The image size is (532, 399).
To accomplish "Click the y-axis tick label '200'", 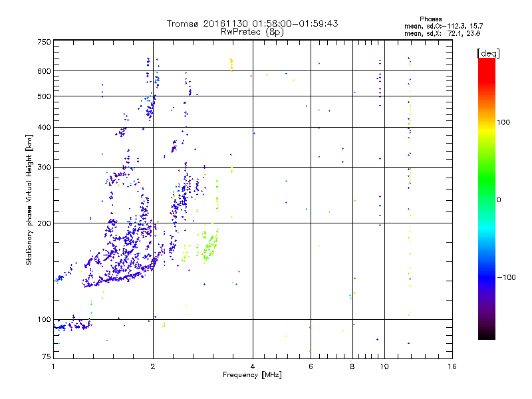I will tap(44, 223).
